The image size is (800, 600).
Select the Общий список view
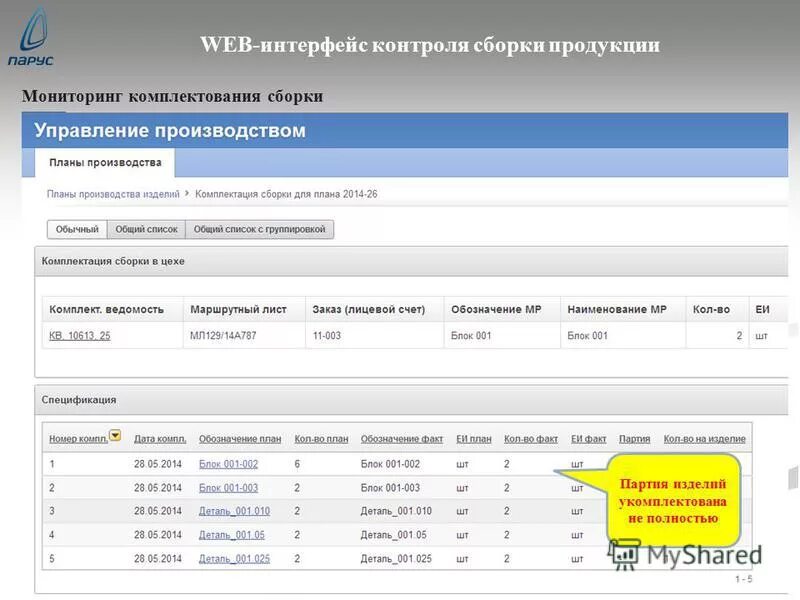tap(148, 228)
